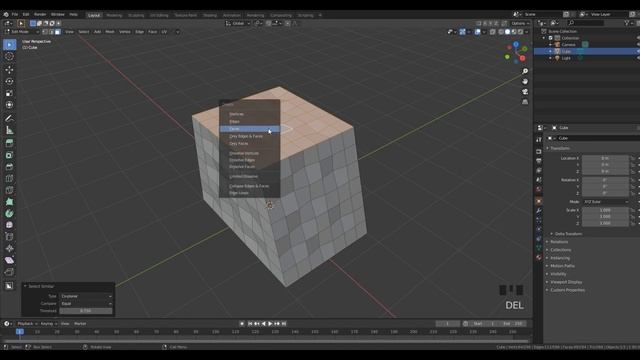640x360 pixels.
Task: Switch to rendered viewport shading
Action: 520,32
